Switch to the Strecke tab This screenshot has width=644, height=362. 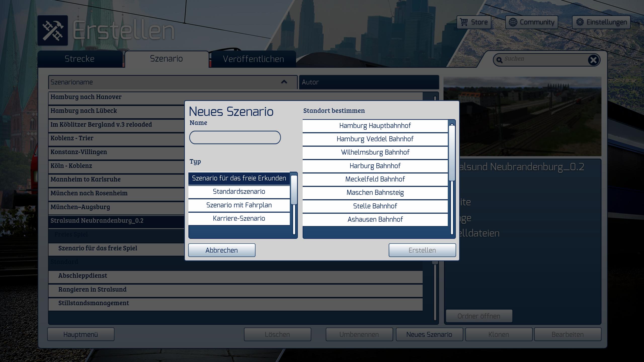(79, 59)
